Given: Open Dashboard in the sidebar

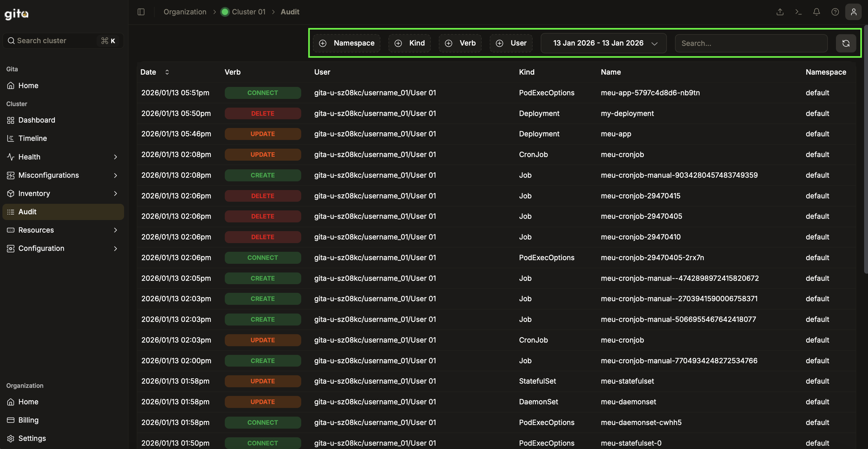Looking at the screenshot, I should 36,120.
